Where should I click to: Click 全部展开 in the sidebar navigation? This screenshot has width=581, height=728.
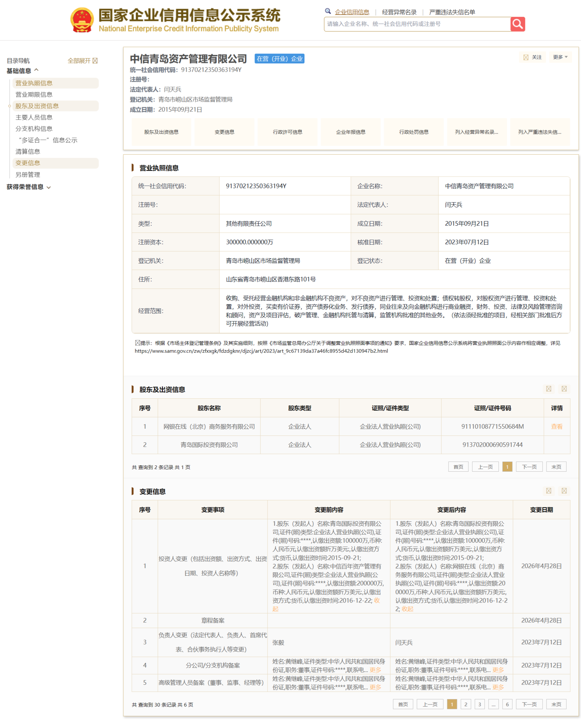tap(82, 61)
